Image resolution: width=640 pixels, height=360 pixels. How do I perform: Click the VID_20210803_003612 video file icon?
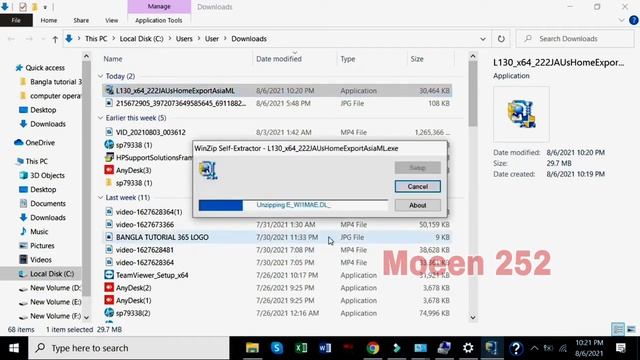click(x=109, y=132)
